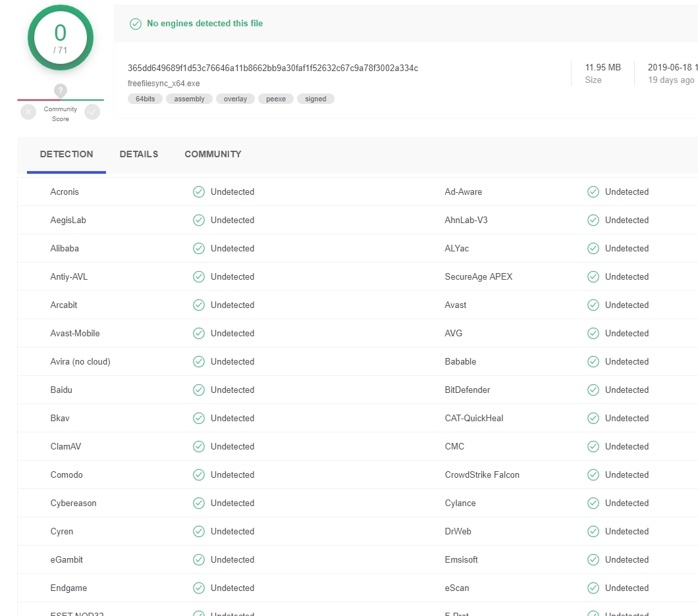
Task: Click the Undetected check icon in Babable row
Action: 593,361
